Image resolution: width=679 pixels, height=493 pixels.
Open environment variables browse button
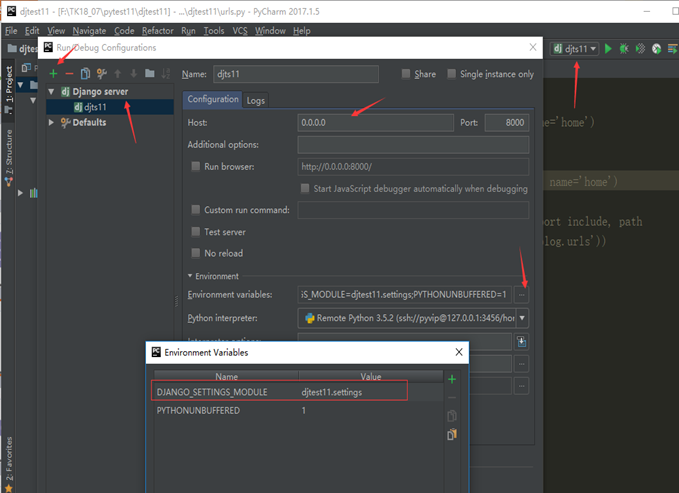click(522, 295)
